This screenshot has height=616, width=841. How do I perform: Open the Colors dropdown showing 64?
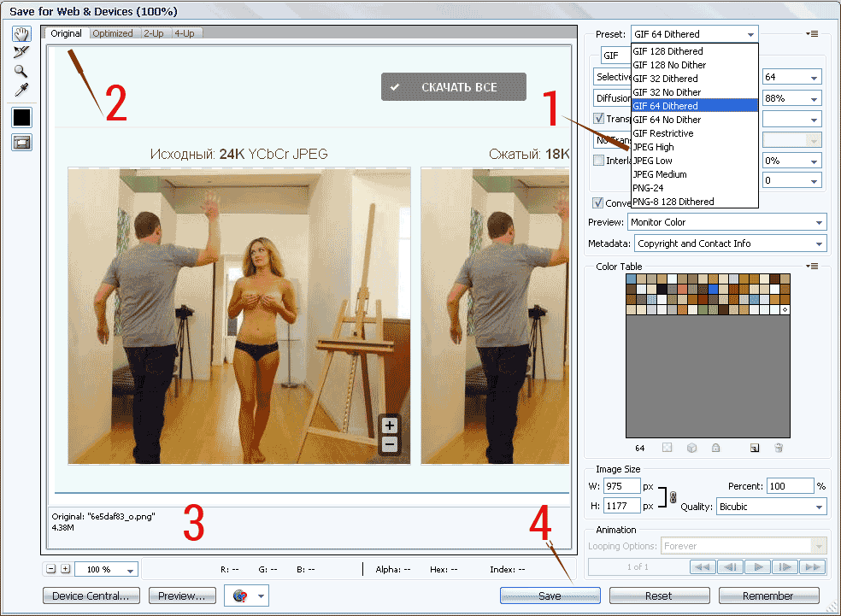pyautogui.click(x=792, y=77)
